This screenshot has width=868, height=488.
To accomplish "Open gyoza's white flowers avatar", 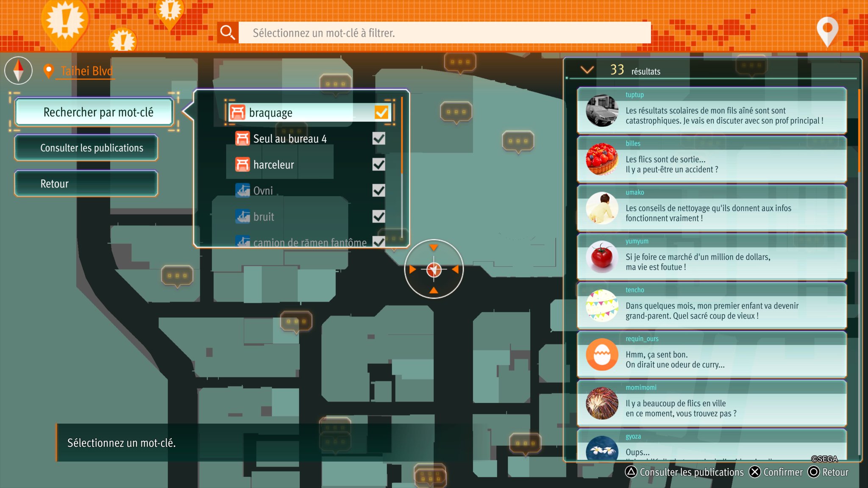I will pos(602,448).
